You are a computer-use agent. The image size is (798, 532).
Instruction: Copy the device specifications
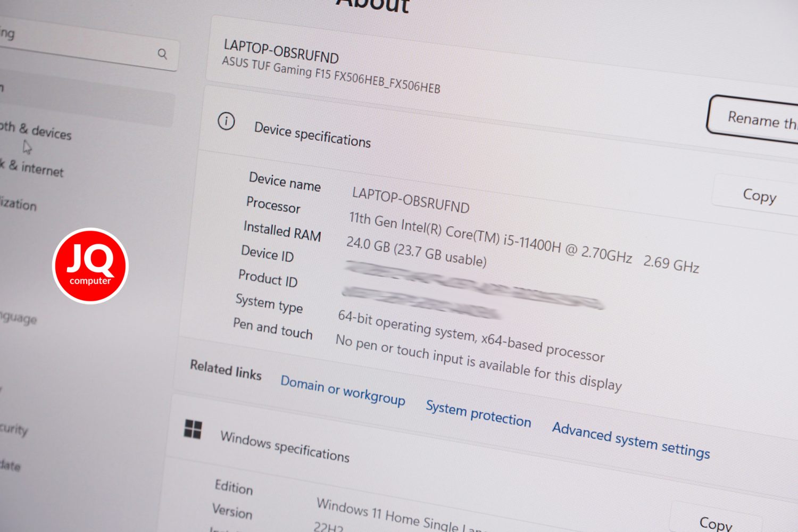[x=759, y=196]
